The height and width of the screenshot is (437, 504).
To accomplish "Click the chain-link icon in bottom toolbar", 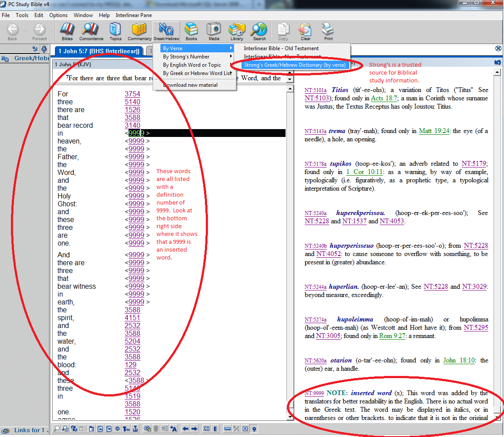I will 147,429.
